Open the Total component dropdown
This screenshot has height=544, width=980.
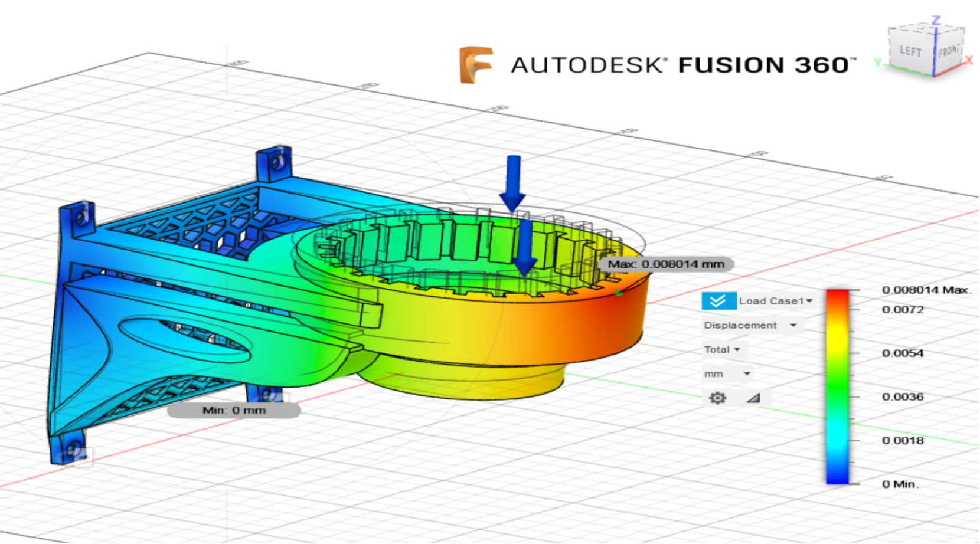click(x=722, y=349)
